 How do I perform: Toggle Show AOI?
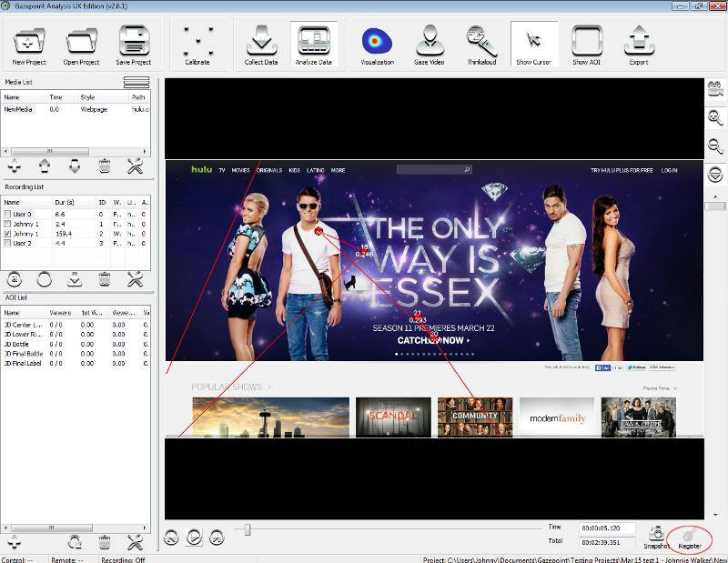click(586, 45)
